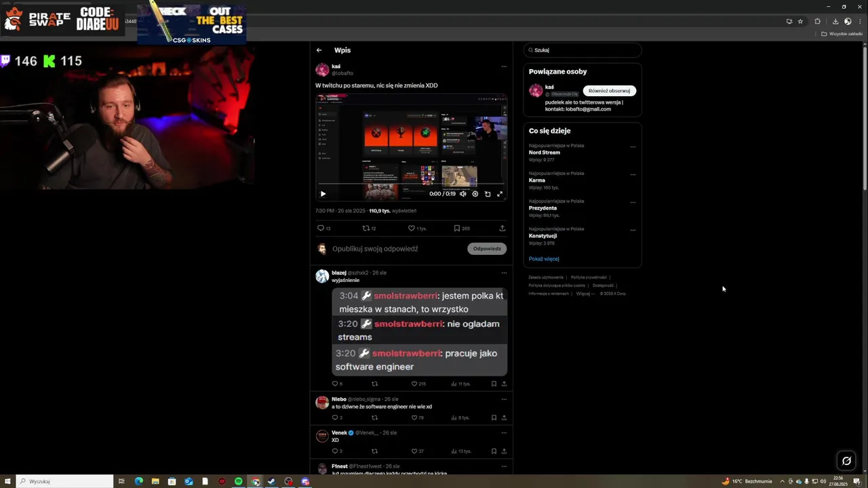This screenshot has height=488, width=868.
Task: Open Wszystkie zakładki bookmarks folder
Action: (842, 33)
